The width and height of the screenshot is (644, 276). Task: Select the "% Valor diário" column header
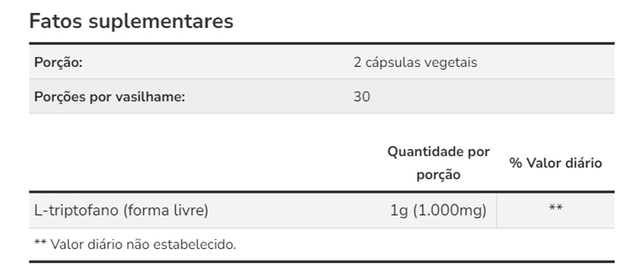(555, 163)
